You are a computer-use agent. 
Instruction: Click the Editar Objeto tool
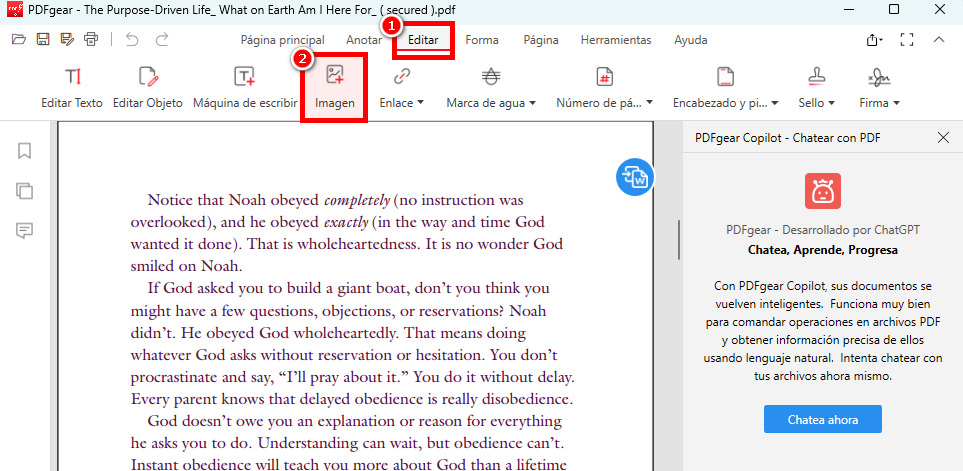tap(147, 86)
